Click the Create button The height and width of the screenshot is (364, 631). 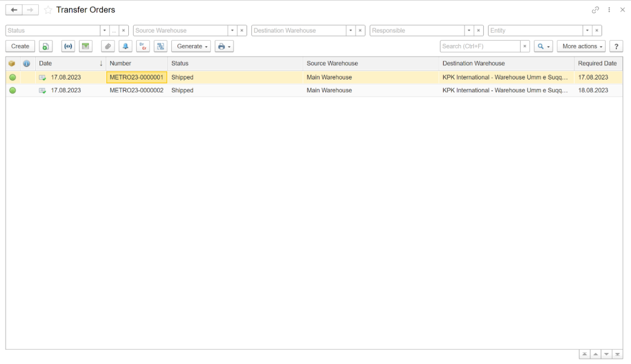point(20,46)
